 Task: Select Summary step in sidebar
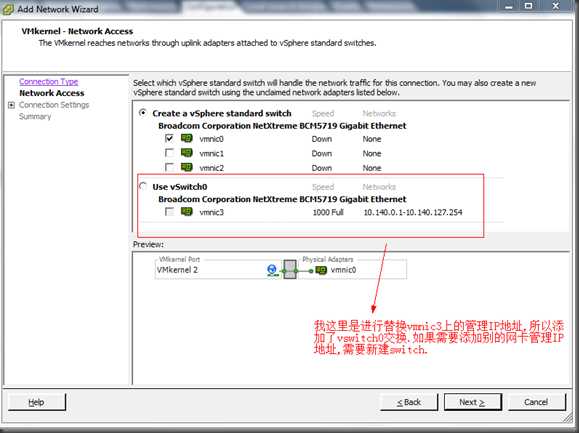[35, 117]
